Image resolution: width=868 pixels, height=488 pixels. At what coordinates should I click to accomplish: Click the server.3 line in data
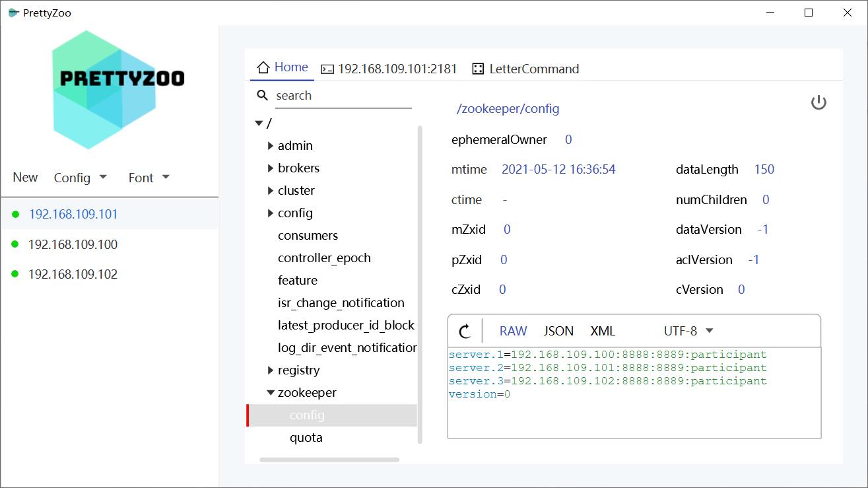[x=607, y=381]
